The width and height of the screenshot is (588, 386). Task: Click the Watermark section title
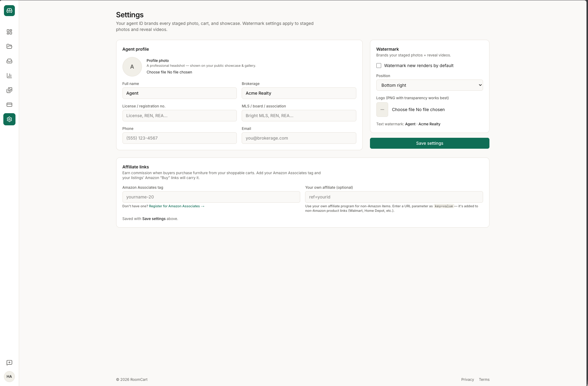coord(388,49)
